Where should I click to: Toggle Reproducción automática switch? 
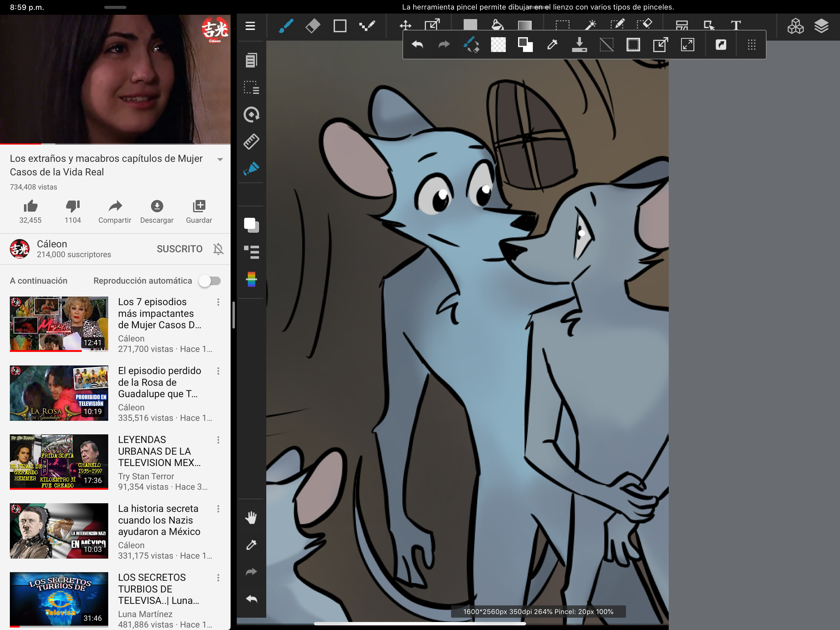pyautogui.click(x=210, y=281)
